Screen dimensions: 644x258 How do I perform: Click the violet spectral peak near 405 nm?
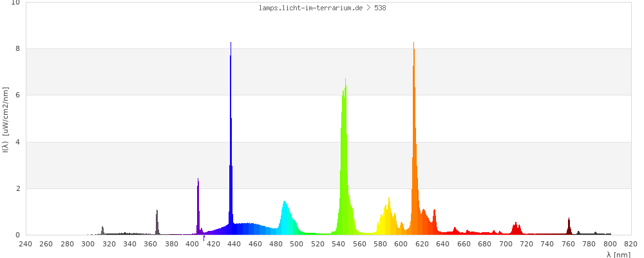(198, 206)
